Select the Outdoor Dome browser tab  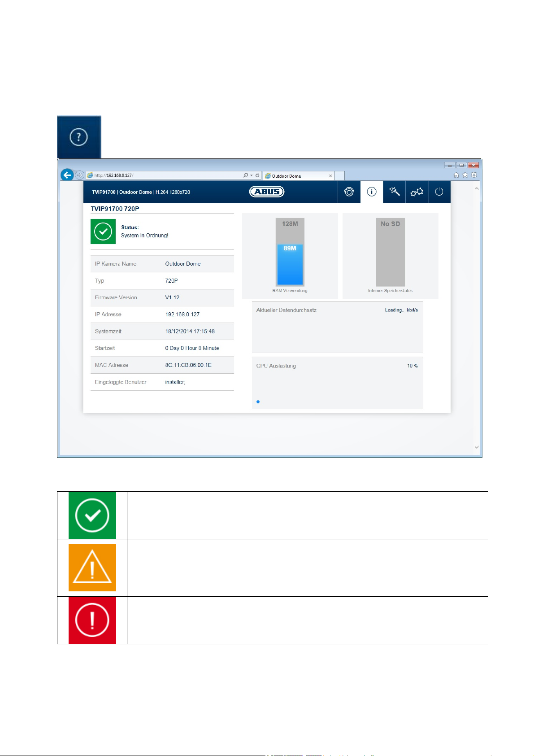[x=298, y=176]
